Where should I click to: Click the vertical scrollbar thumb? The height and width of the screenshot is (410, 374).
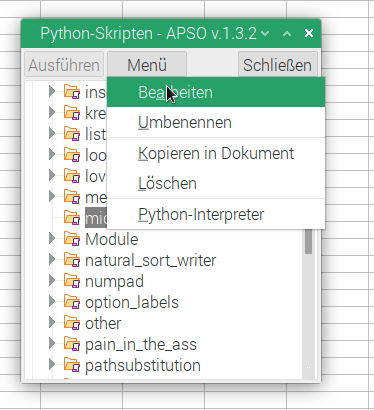[x=309, y=241]
